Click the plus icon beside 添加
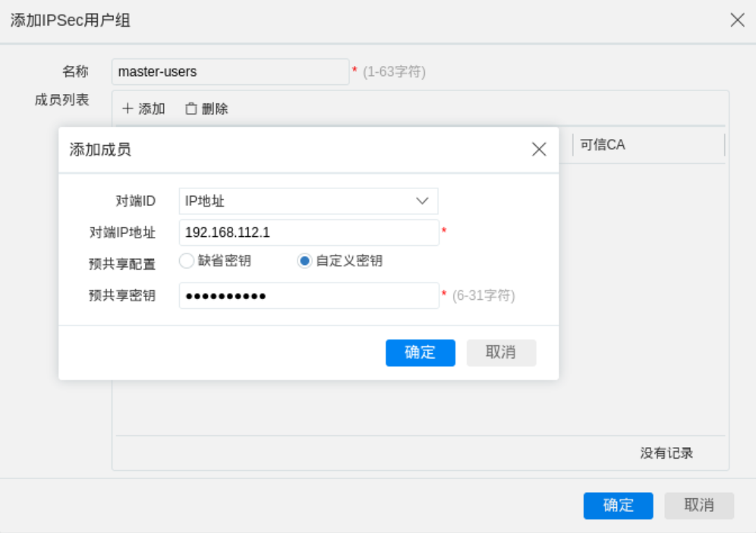Image resolution: width=756 pixels, height=533 pixels. [128, 109]
